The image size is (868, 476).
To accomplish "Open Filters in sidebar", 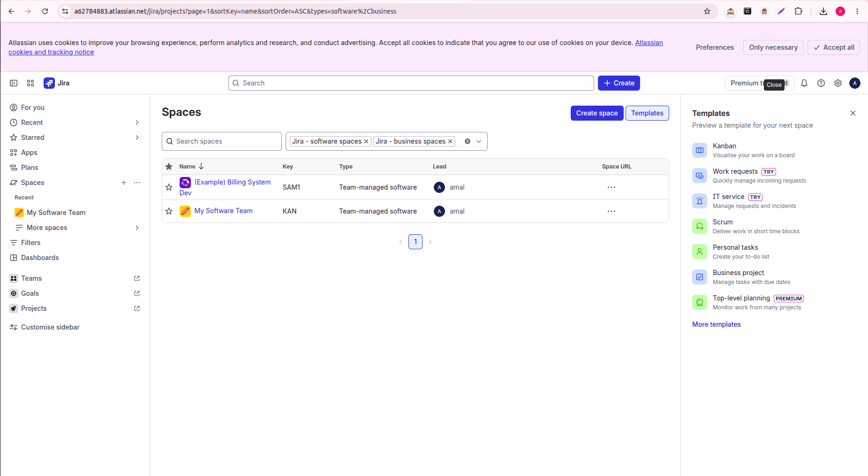I will coord(75,243).
